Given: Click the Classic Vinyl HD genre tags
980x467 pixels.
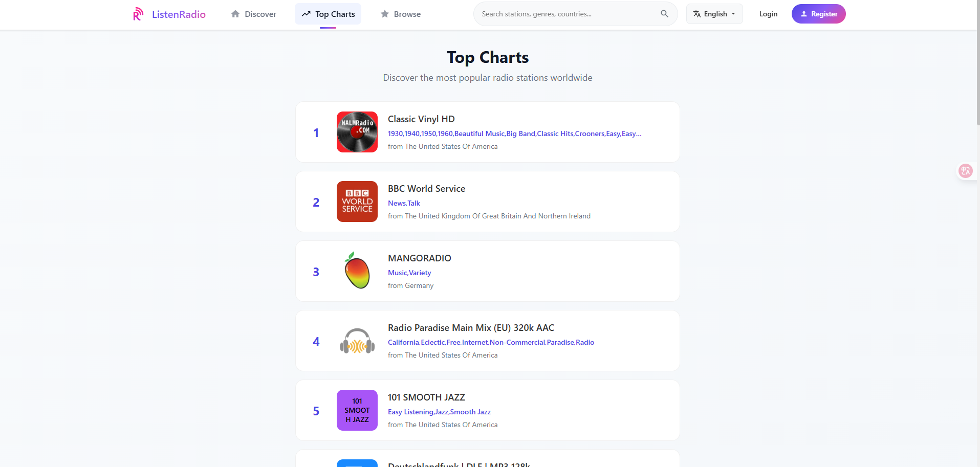Looking at the screenshot, I should pos(514,134).
